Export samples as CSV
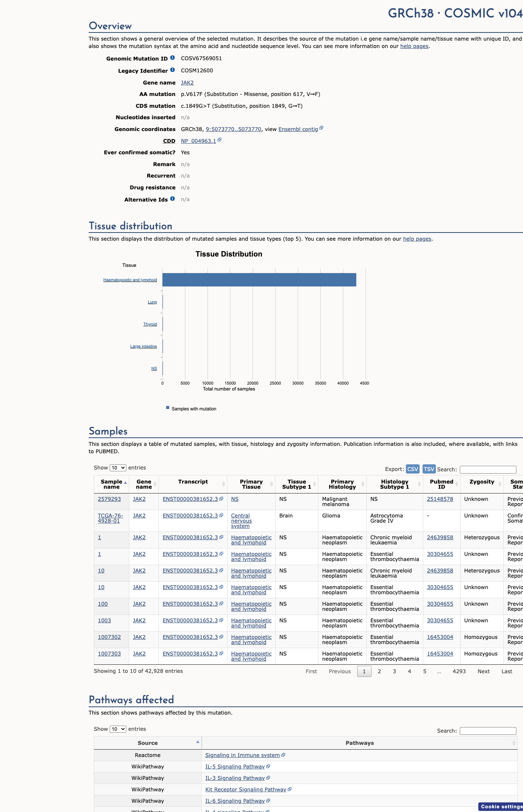The image size is (523, 812). pos(413,469)
